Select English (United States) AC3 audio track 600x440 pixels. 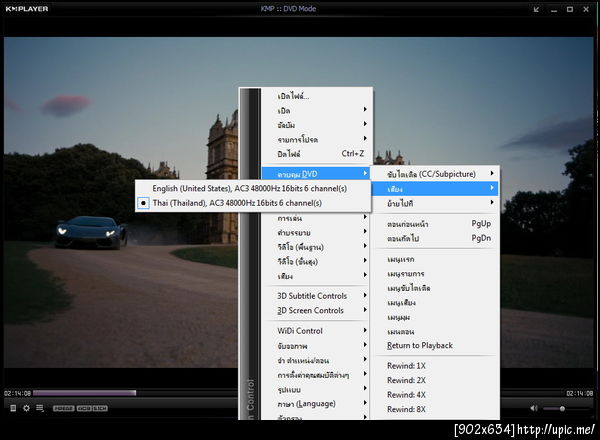(253, 188)
